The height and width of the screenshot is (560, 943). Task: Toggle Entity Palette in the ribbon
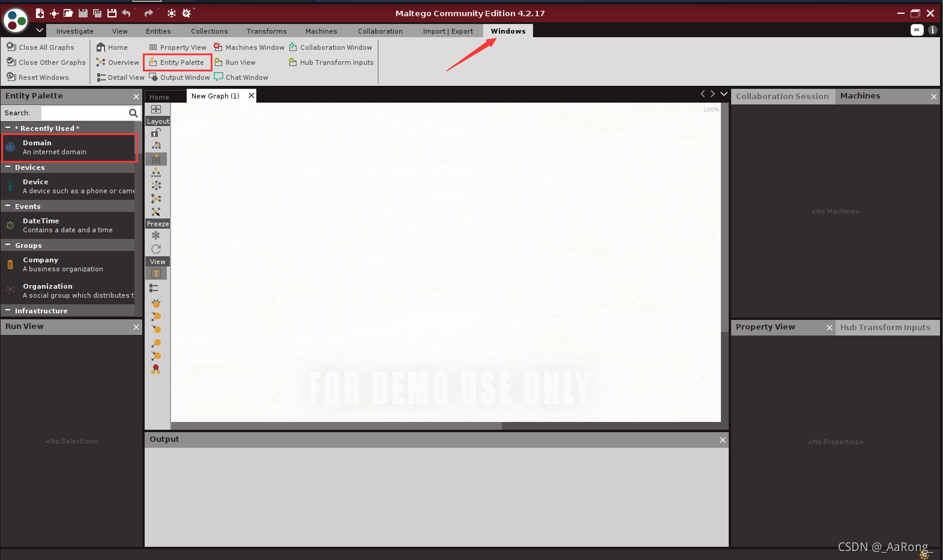click(177, 62)
